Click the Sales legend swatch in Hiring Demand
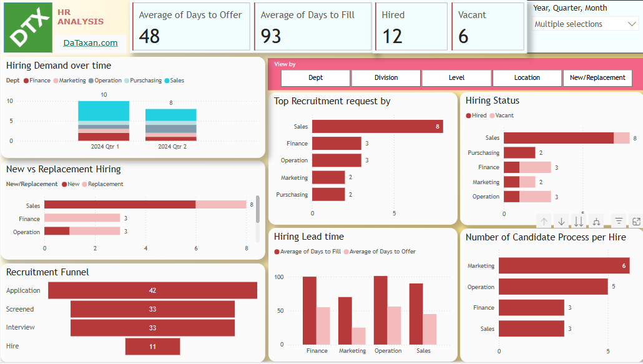The width and height of the screenshot is (643, 364). click(167, 81)
